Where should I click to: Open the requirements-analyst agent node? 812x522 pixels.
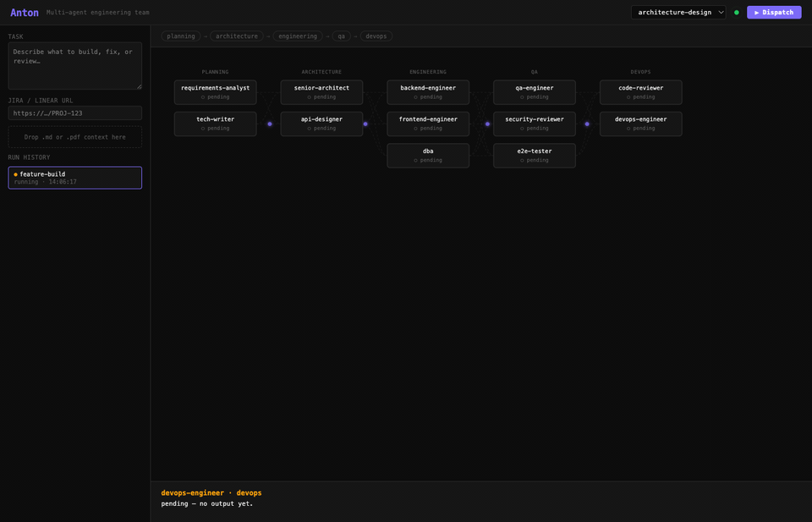(x=216, y=92)
